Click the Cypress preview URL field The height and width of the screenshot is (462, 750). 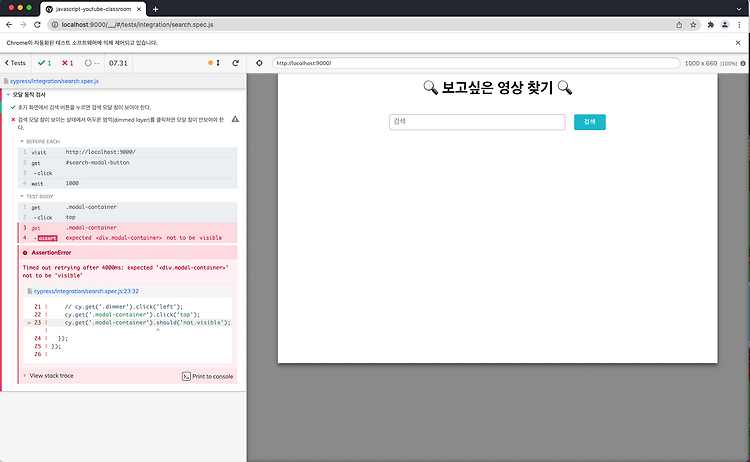[x=476, y=63]
